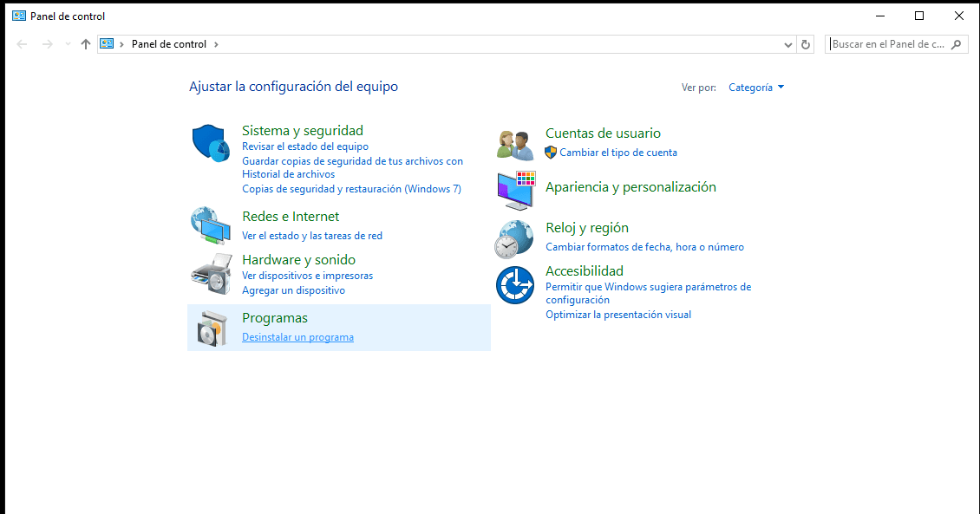The width and height of the screenshot is (980, 514).
Task: Open the Sistema y seguridad shield icon
Action: point(211,143)
